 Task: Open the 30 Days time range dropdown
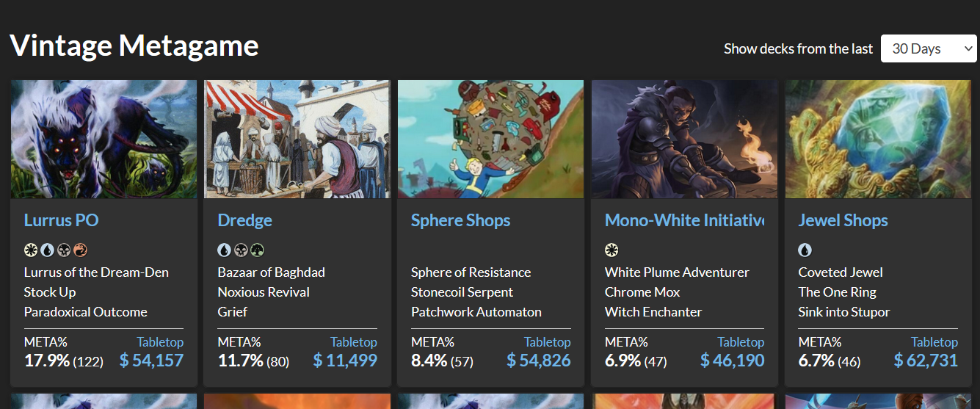pyautogui.click(x=929, y=48)
